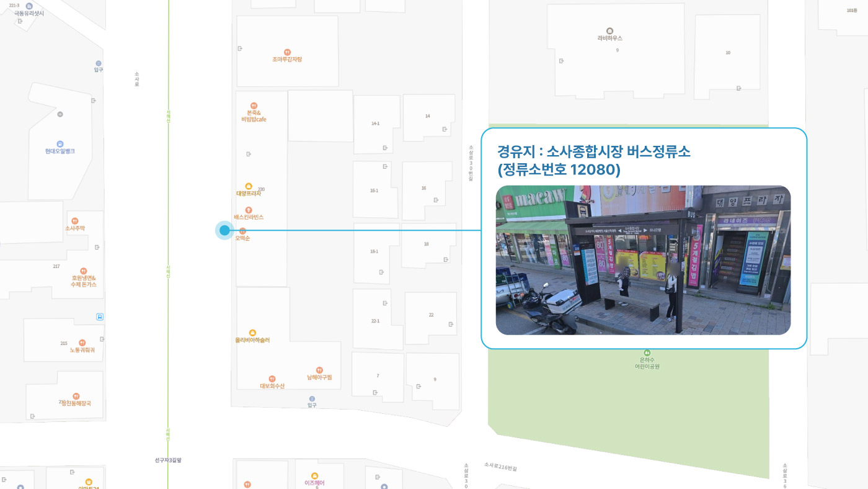868x489 pixels.
Task: Click the 조마루감자탕 name label
Action: pos(287,60)
